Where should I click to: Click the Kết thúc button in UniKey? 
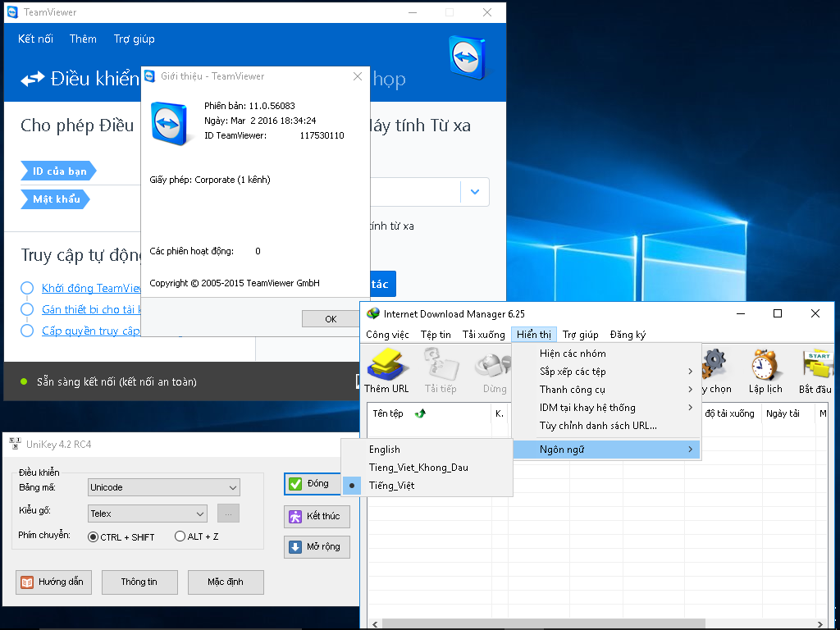tap(317, 516)
